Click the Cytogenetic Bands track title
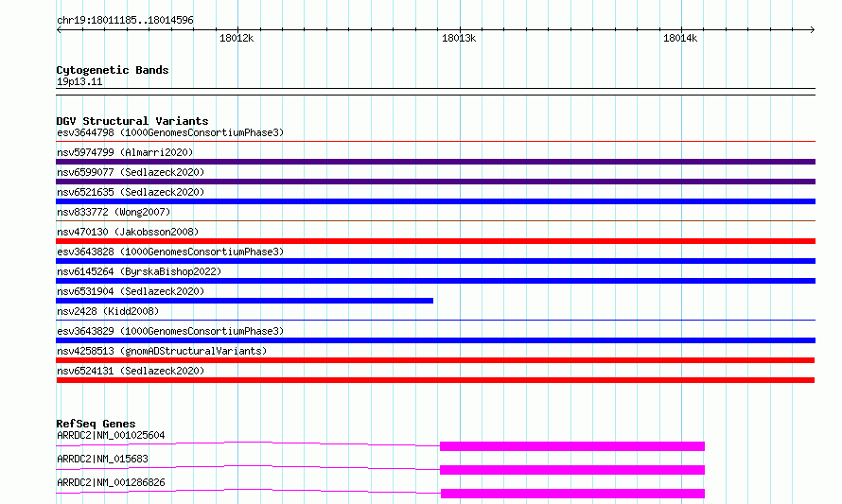 click(113, 70)
